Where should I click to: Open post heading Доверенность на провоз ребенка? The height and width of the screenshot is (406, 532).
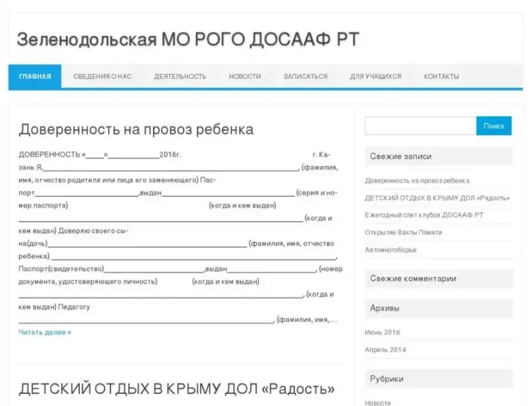pyautogui.click(x=136, y=129)
